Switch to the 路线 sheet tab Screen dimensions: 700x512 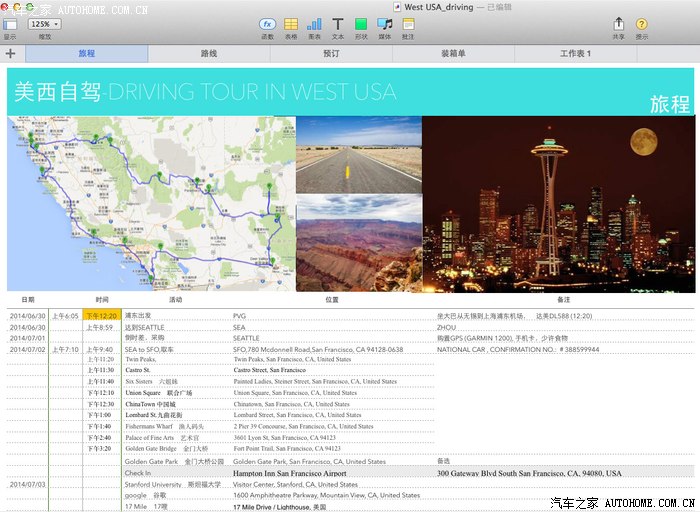[209, 53]
